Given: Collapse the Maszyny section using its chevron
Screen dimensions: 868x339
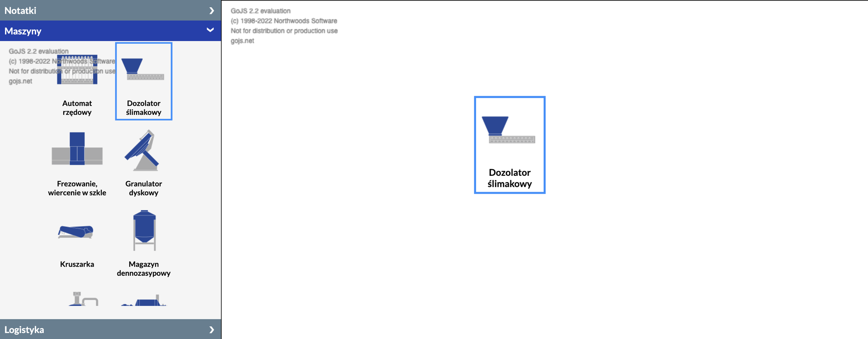Looking at the screenshot, I should [x=210, y=30].
